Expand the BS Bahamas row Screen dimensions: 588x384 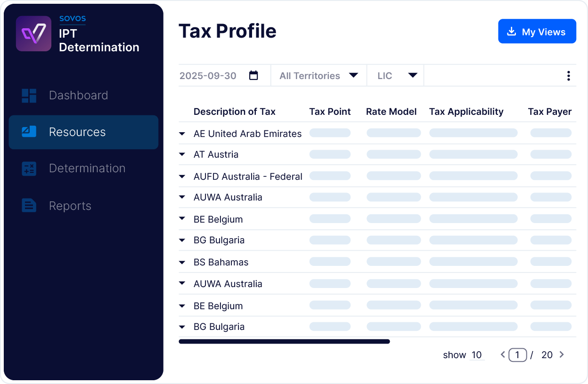(x=182, y=262)
